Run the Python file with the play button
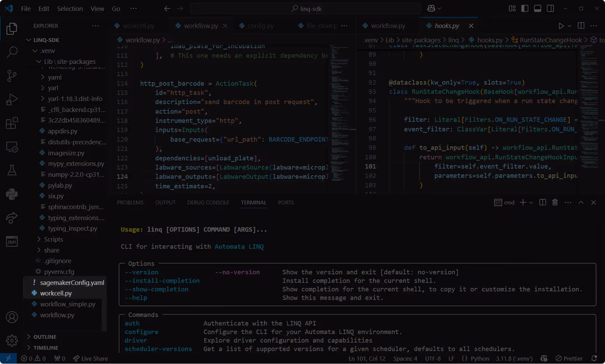Image resolution: width=605 pixels, height=364 pixels. (x=561, y=25)
